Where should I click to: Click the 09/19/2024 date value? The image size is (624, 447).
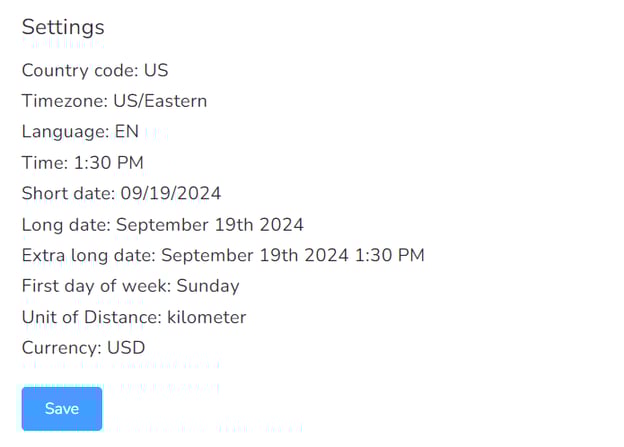click(171, 193)
